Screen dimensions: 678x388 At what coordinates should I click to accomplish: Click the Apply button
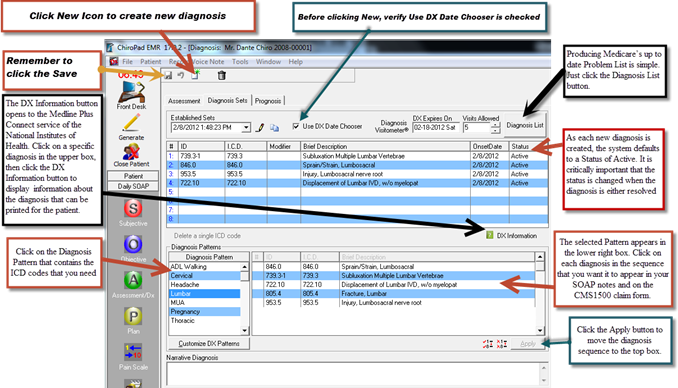click(528, 344)
